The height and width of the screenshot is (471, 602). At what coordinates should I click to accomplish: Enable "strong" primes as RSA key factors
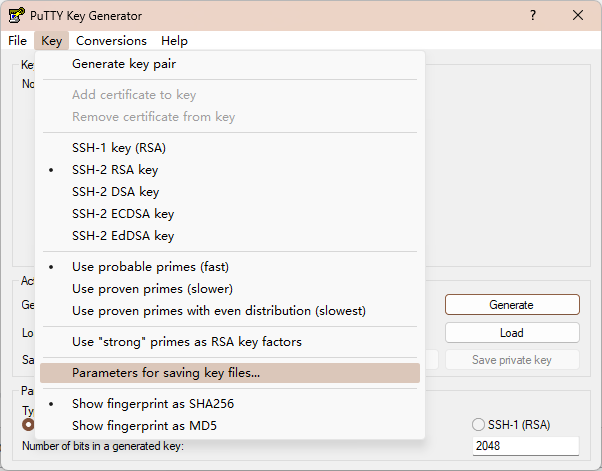tap(187, 342)
